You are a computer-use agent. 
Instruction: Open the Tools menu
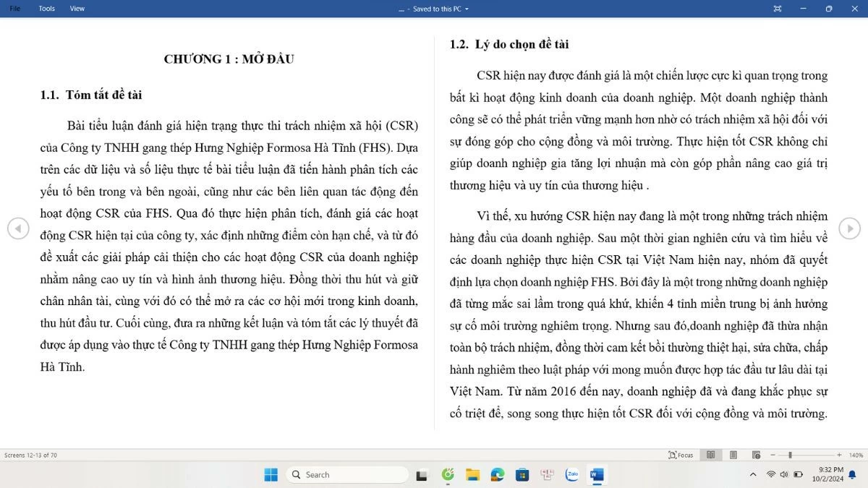pos(46,8)
